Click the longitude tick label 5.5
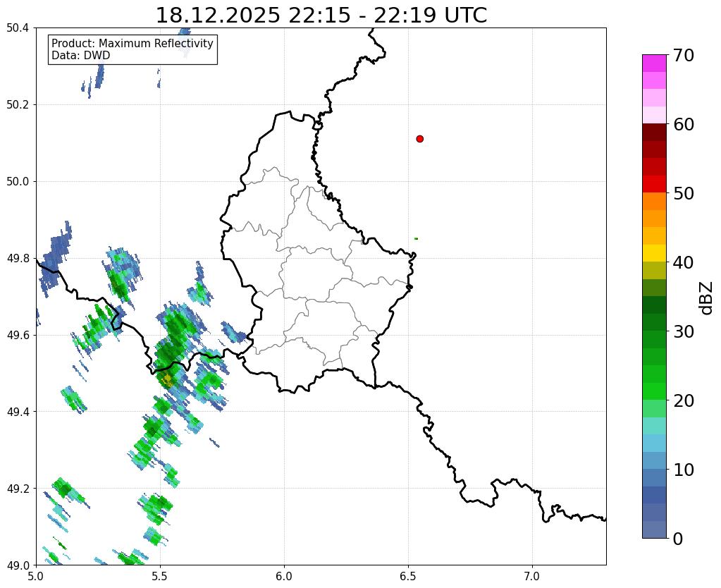 pyautogui.click(x=160, y=576)
